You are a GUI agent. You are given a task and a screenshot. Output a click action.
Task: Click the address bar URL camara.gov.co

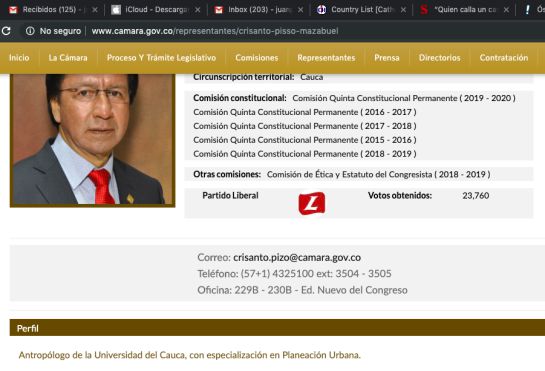(x=214, y=31)
